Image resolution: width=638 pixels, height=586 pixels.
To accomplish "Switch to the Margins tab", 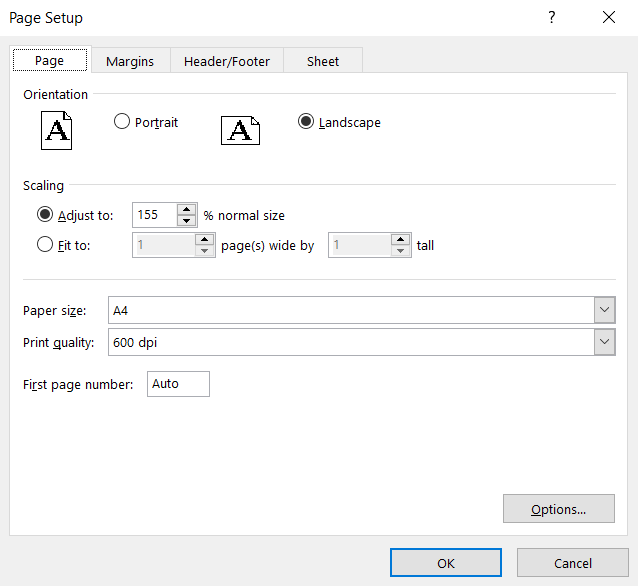I will (130, 61).
